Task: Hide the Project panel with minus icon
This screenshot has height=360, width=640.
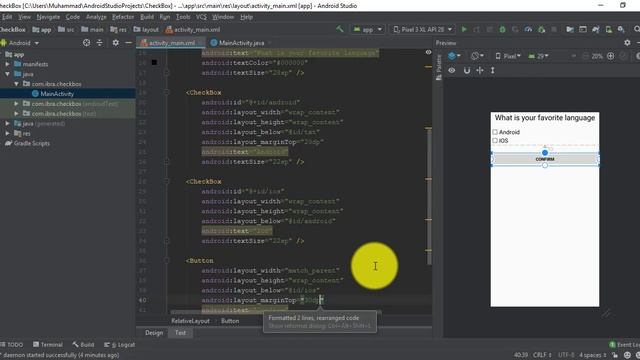Action: point(129,43)
